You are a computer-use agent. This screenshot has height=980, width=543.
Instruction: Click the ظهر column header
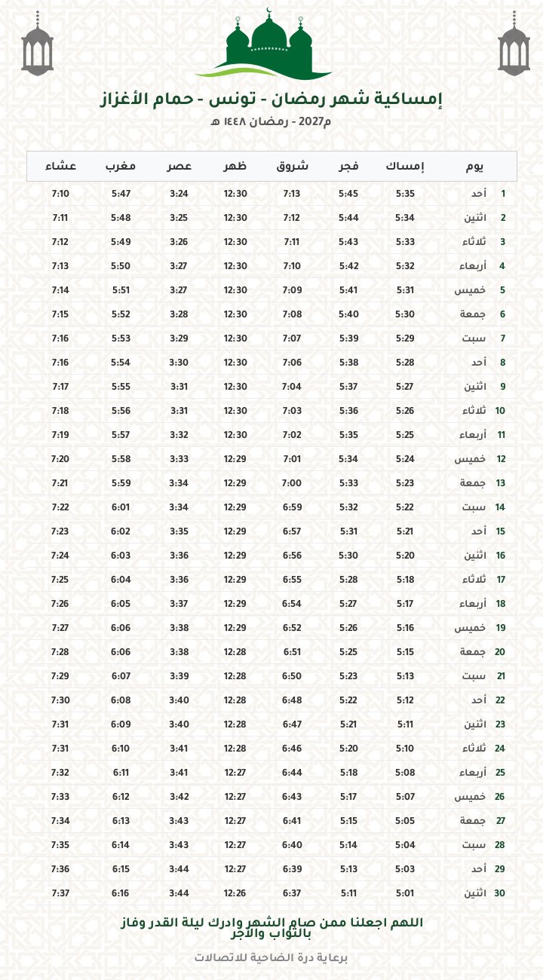coord(235,166)
